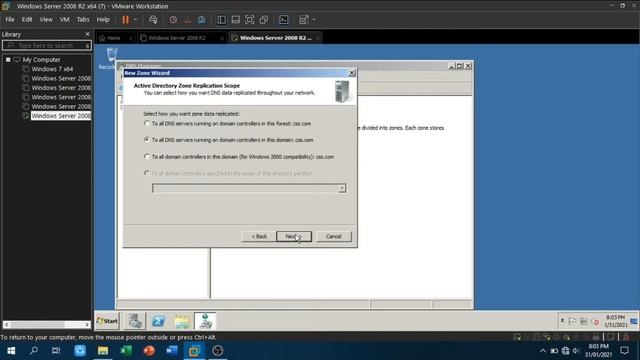Open the directory partition combo box
640x360 pixels.
point(249,188)
